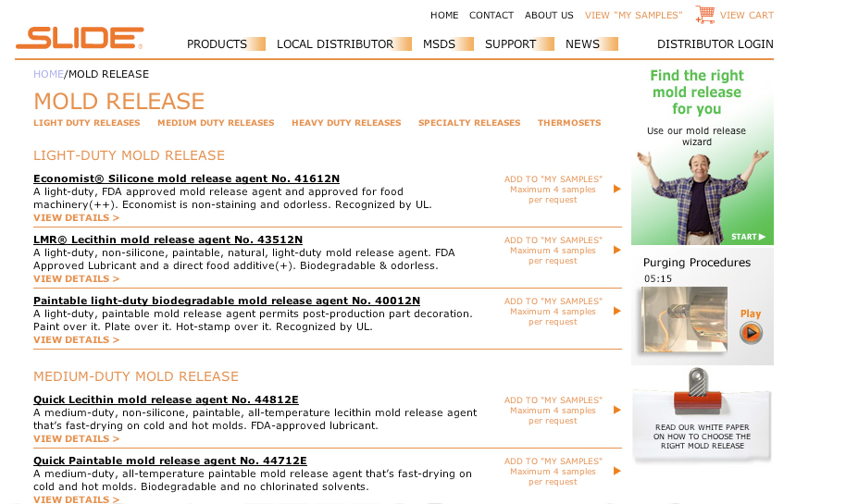
Task: Add Economist No. 41612N to My Samples
Action: coord(553,179)
